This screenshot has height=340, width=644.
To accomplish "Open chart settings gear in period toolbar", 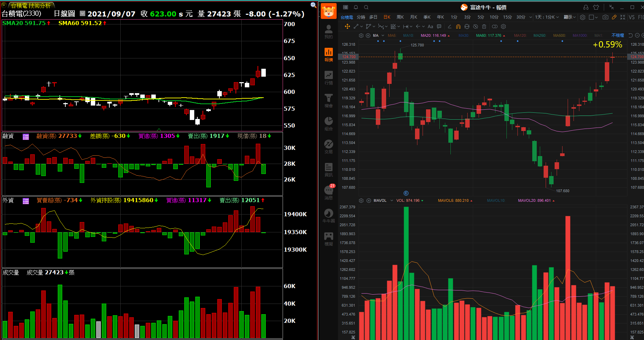I will (x=582, y=17).
